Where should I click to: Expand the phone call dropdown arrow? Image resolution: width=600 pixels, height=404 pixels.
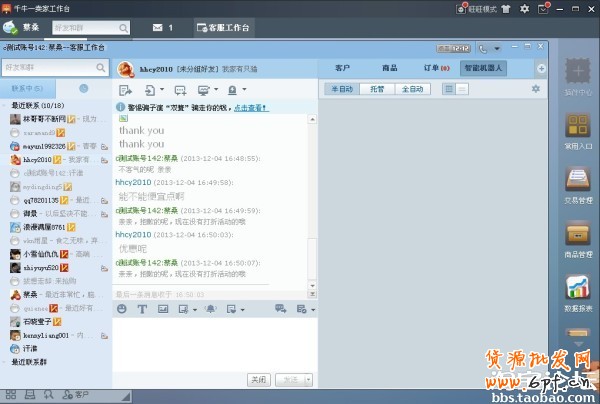497,47
